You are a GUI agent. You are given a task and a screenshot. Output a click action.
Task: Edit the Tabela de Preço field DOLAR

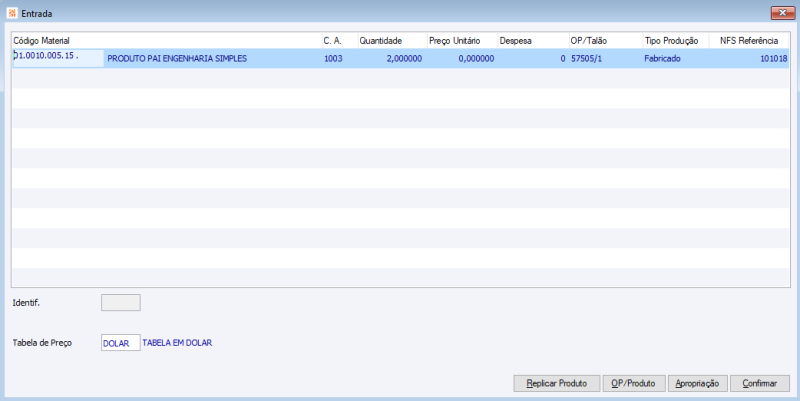pyautogui.click(x=121, y=343)
